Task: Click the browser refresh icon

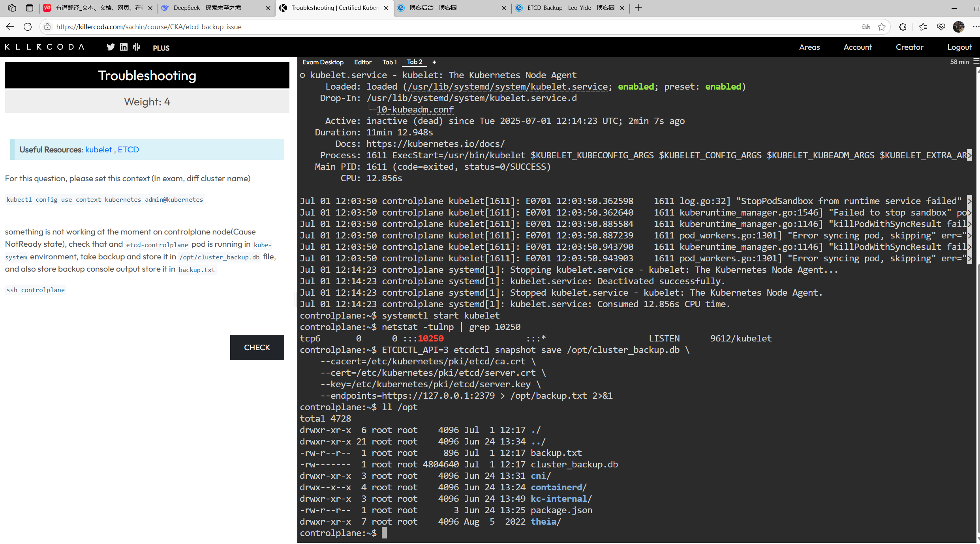Action: point(28,27)
